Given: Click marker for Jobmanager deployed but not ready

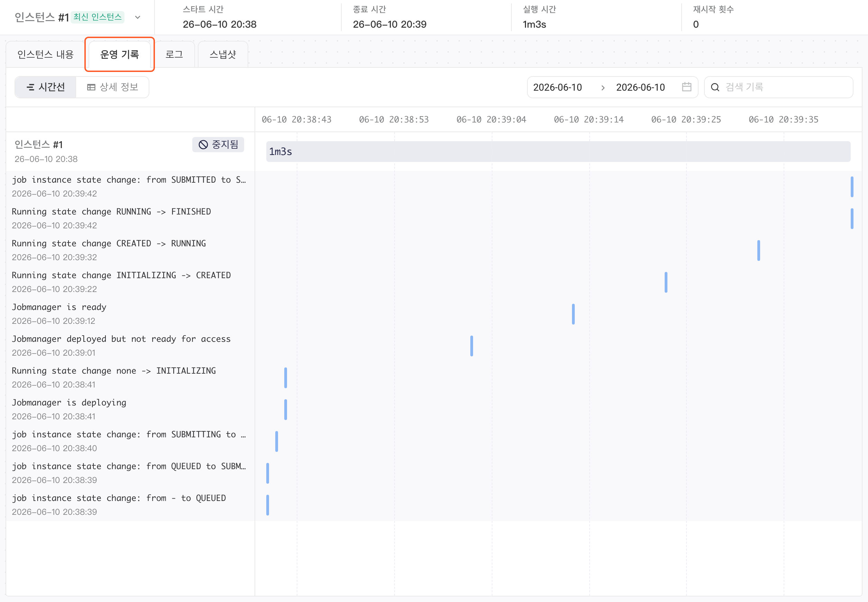Looking at the screenshot, I should coord(471,346).
